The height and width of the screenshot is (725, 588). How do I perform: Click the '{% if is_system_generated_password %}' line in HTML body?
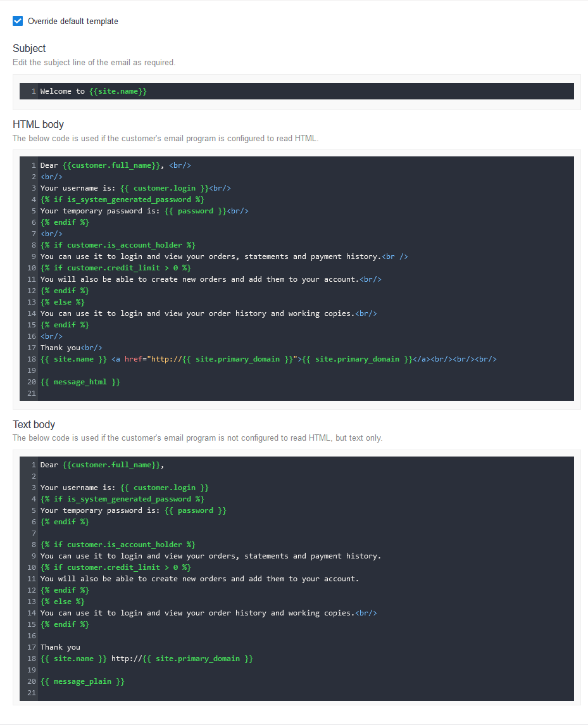pyautogui.click(x=123, y=199)
